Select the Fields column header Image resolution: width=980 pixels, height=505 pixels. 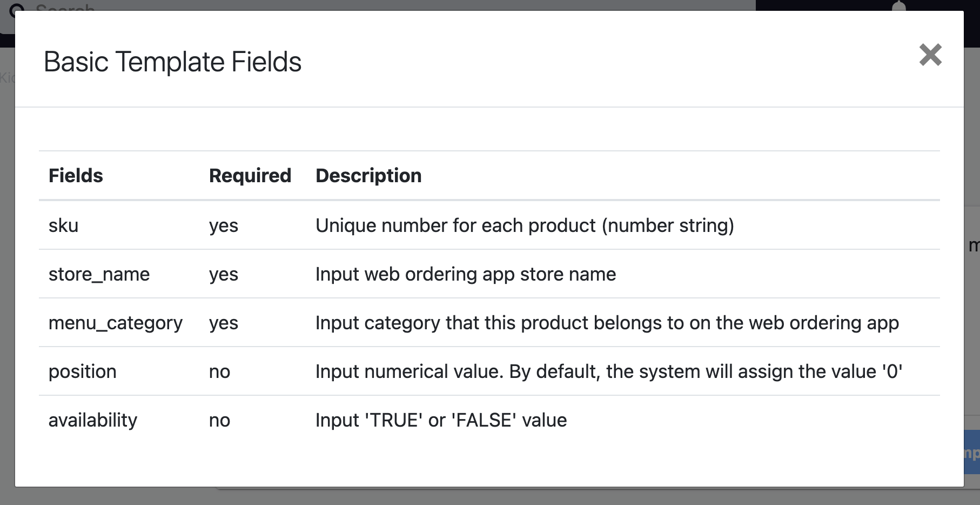(76, 176)
